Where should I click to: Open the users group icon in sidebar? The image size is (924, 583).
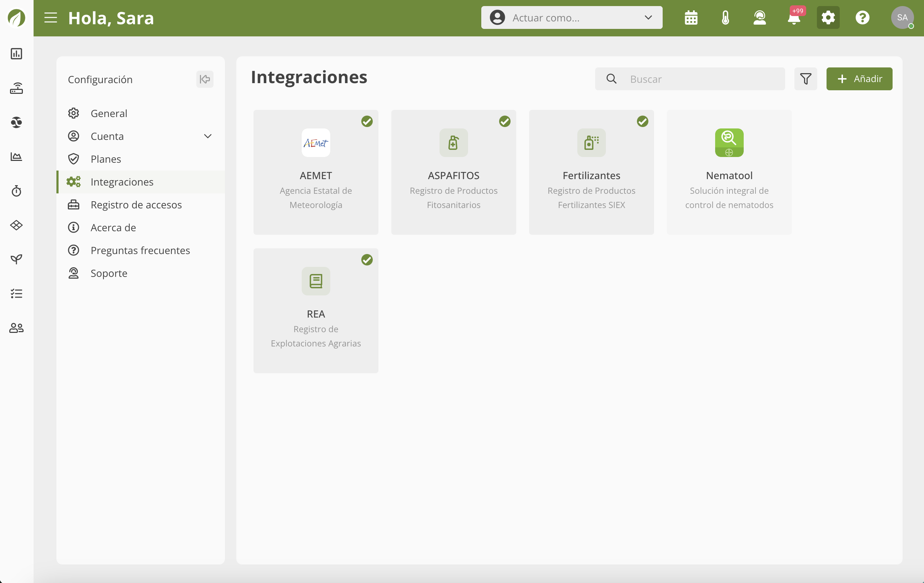(x=16, y=328)
